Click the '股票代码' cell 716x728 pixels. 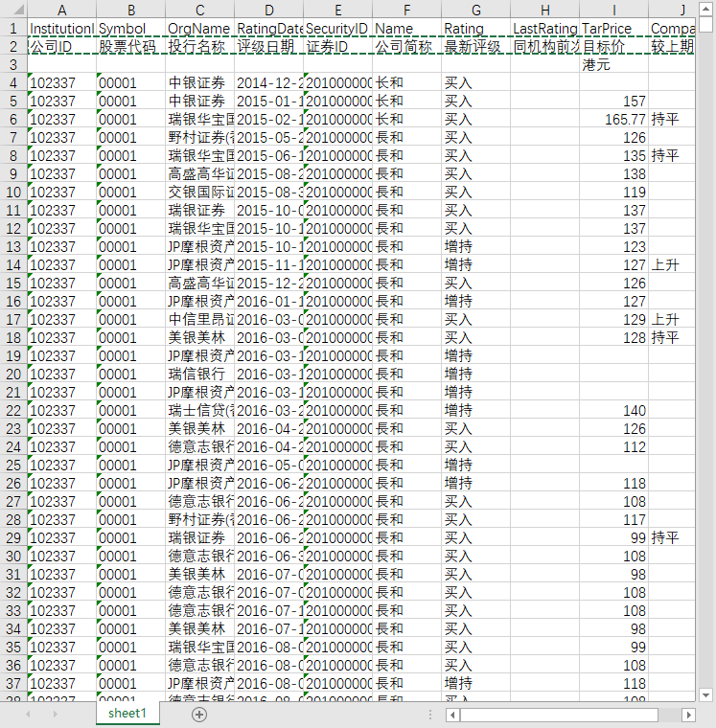pos(130,46)
